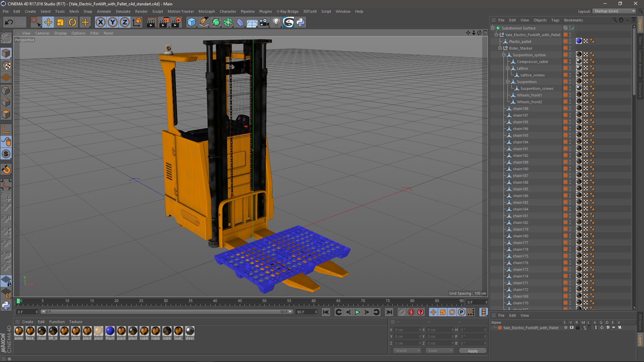Select the Rotate tool
Image resolution: width=644 pixels, height=362 pixels.
pyautogui.click(x=72, y=22)
